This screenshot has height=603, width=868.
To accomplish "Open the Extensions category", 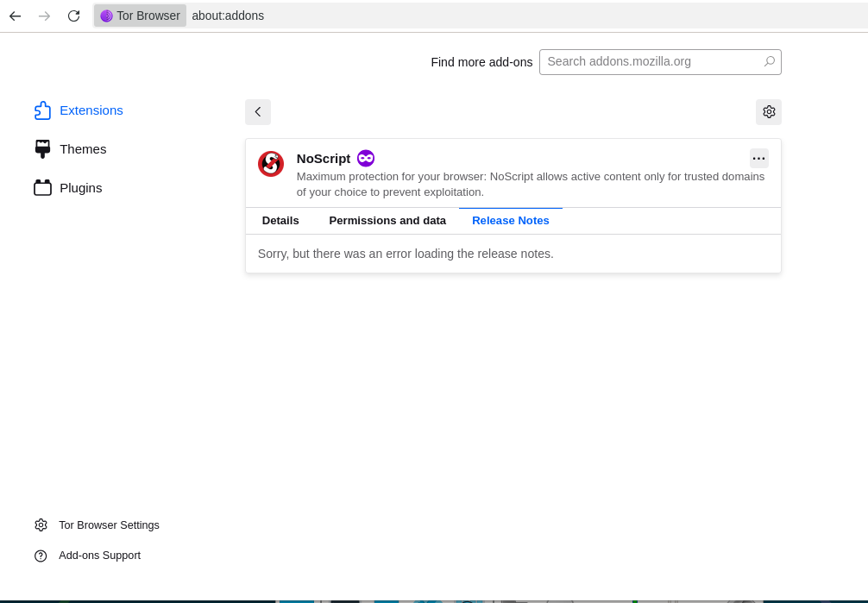I will coord(79,110).
